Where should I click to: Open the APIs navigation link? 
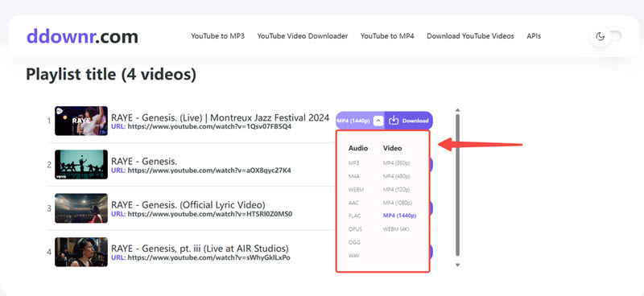534,36
